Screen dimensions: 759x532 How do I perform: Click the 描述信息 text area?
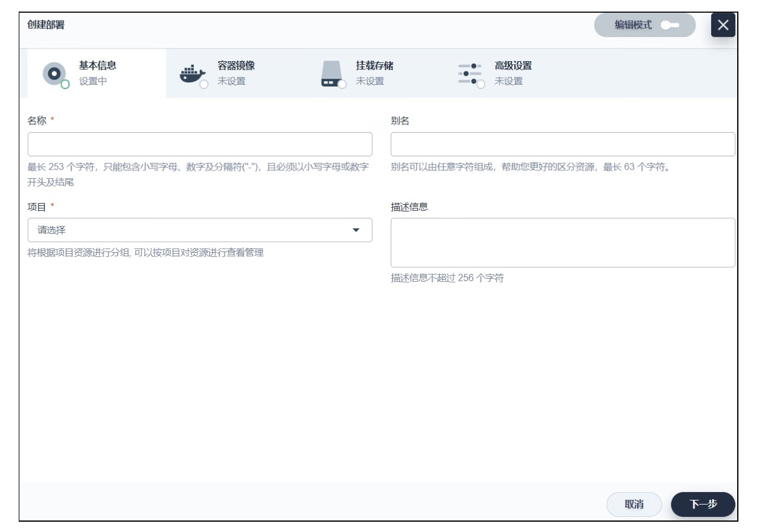[x=562, y=242]
